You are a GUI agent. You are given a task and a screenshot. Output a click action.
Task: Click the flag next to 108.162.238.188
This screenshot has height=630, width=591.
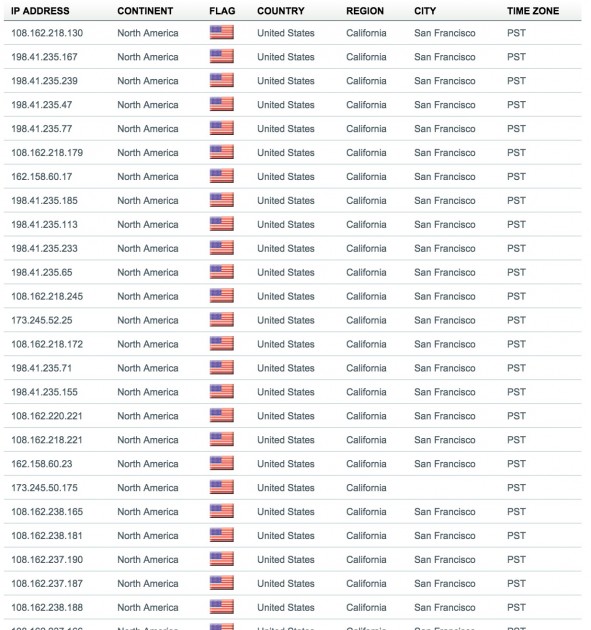(221, 607)
